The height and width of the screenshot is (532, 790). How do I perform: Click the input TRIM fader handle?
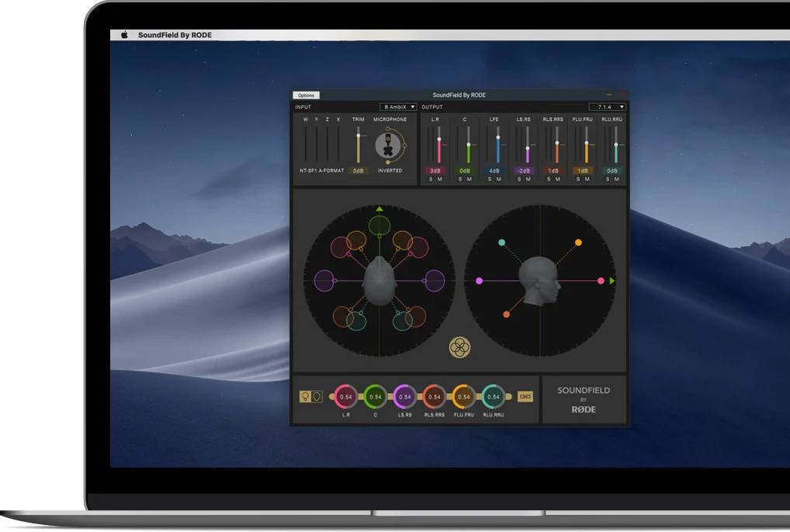[359, 136]
